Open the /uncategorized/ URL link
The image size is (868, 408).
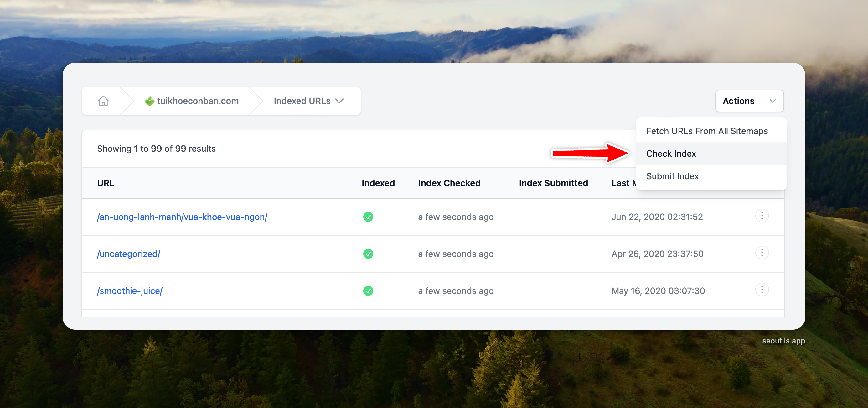[128, 254]
